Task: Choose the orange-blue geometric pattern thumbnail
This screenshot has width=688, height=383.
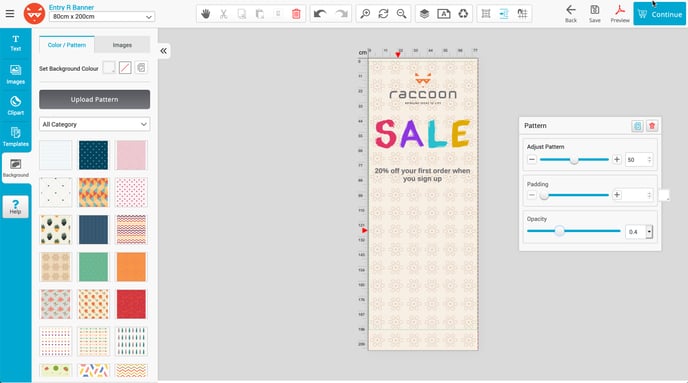Action: pyautogui.click(x=93, y=192)
